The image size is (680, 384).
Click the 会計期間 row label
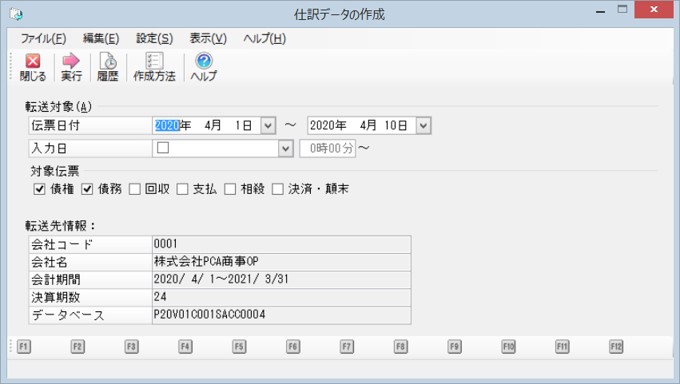click(x=90, y=280)
